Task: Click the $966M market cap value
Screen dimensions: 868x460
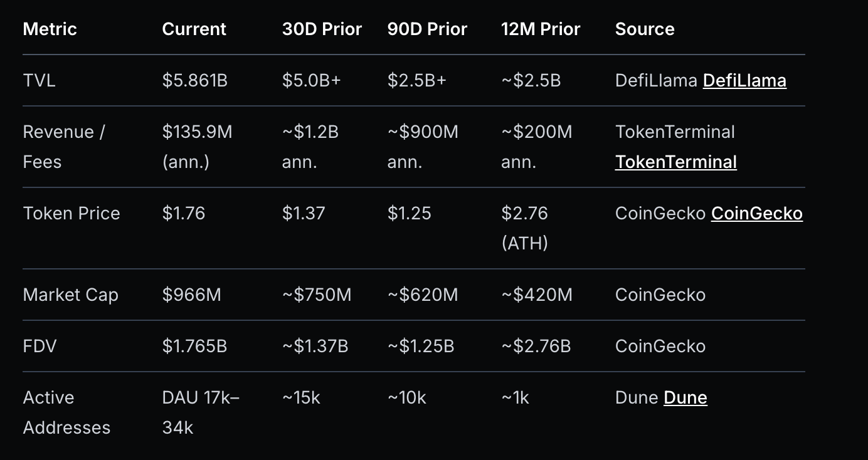Action: (x=191, y=295)
